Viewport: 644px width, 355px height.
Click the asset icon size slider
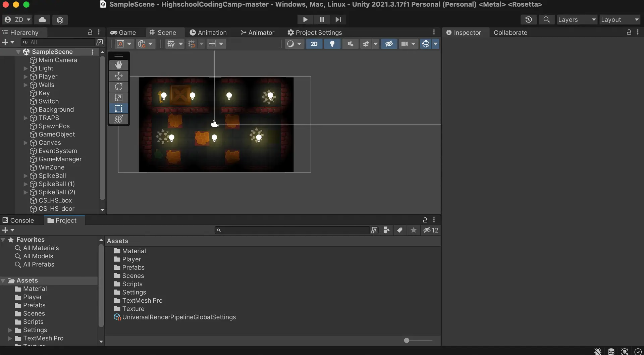407,340
